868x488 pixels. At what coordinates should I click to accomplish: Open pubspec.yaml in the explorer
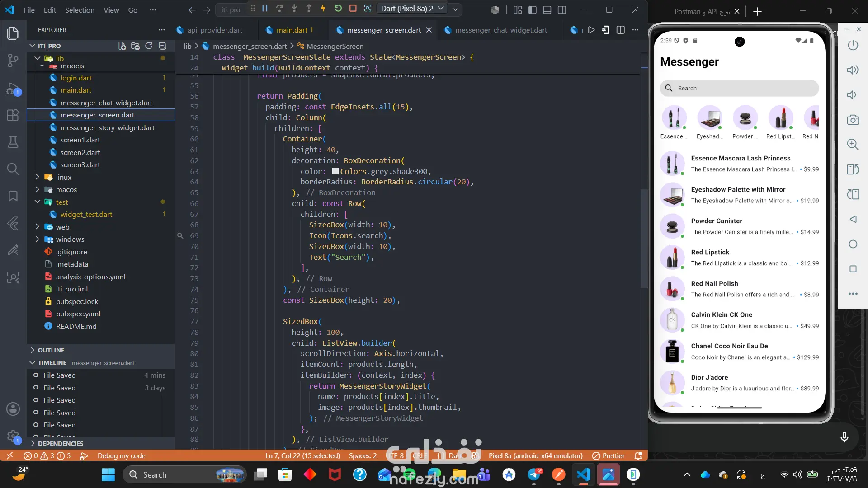(x=78, y=314)
